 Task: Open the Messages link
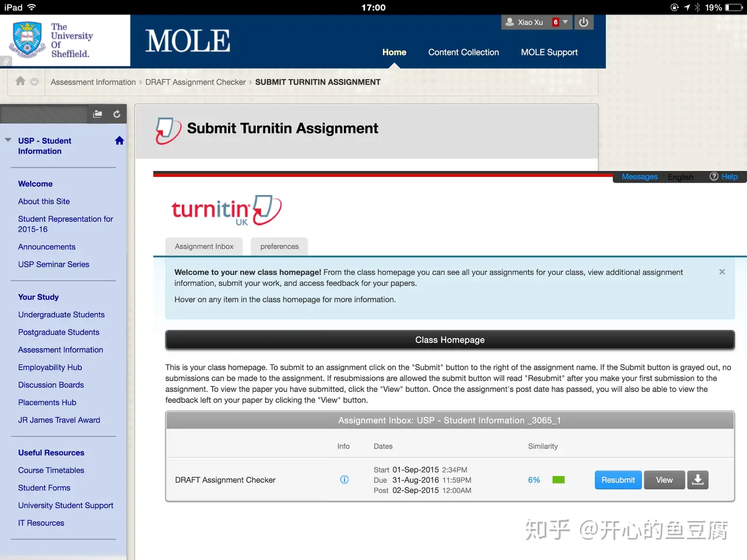tap(640, 177)
